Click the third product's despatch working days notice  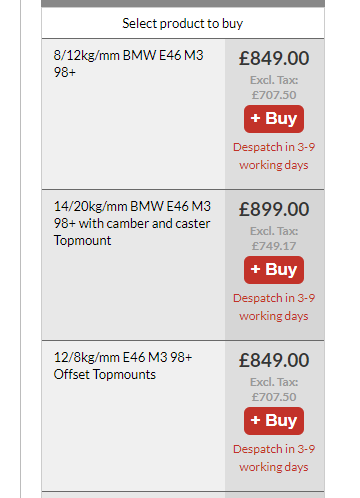point(274,458)
